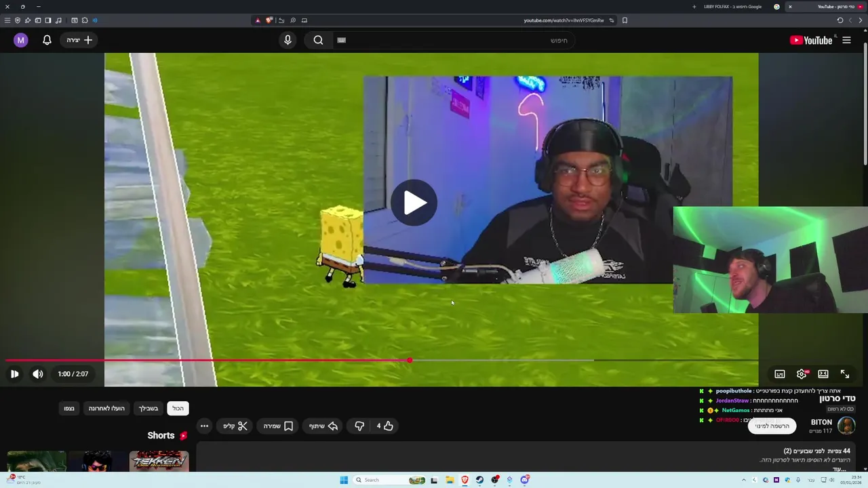Toggle play/pause in the player controls
The image size is (868, 488).
point(14,374)
